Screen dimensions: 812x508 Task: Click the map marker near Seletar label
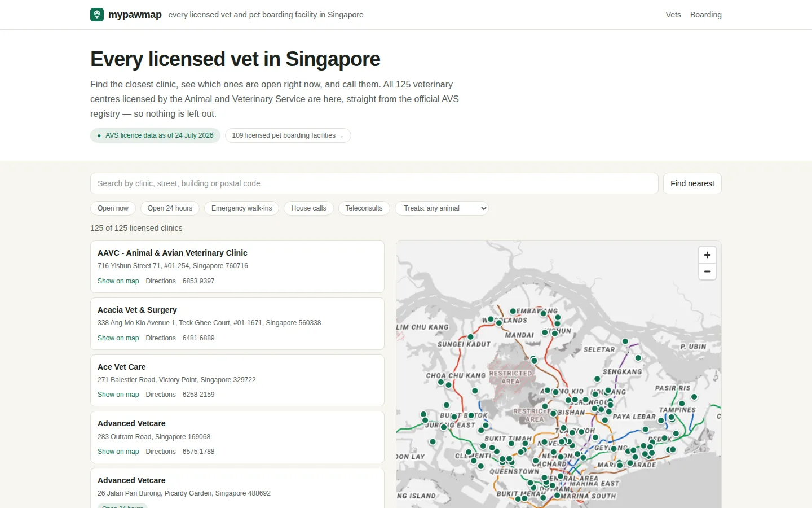pyautogui.click(x=625, y=341)
